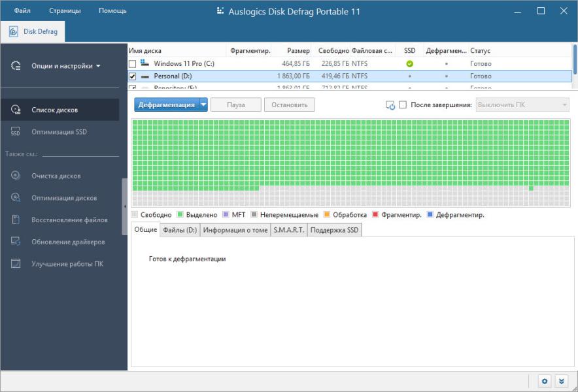Click the Фрагментир. red legend swatch
578x392 pixels.
coord(375,214)
